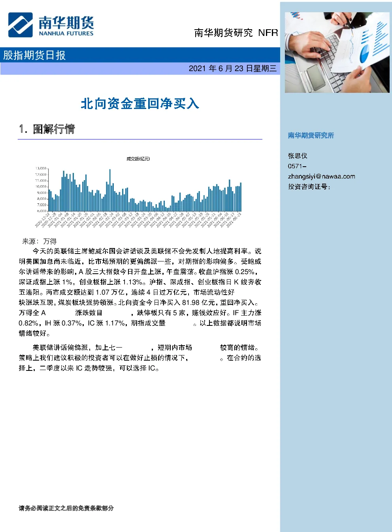392x532 pixels.
Task: Click the headline 北向资金重回净买入
Action: point(140,103)
